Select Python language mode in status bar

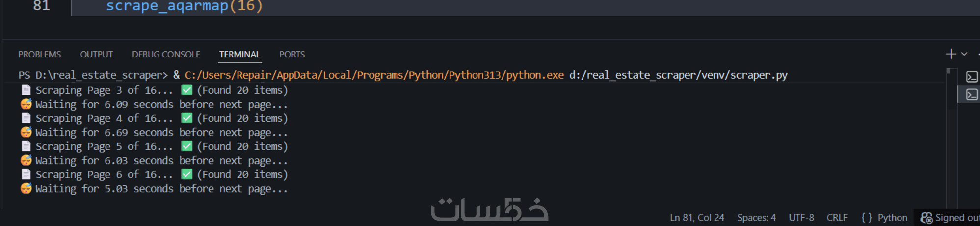pyautogui.click(x=892, y=218)
